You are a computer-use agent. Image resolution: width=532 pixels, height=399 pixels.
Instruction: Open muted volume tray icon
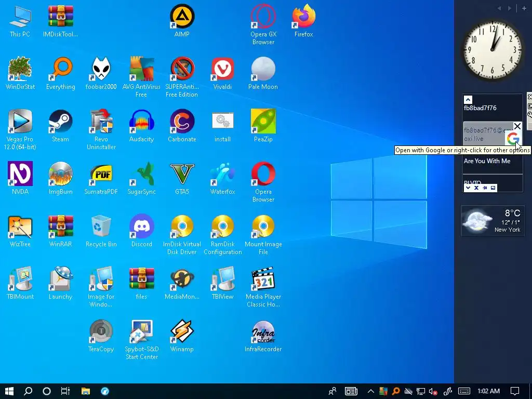point(433,391)
